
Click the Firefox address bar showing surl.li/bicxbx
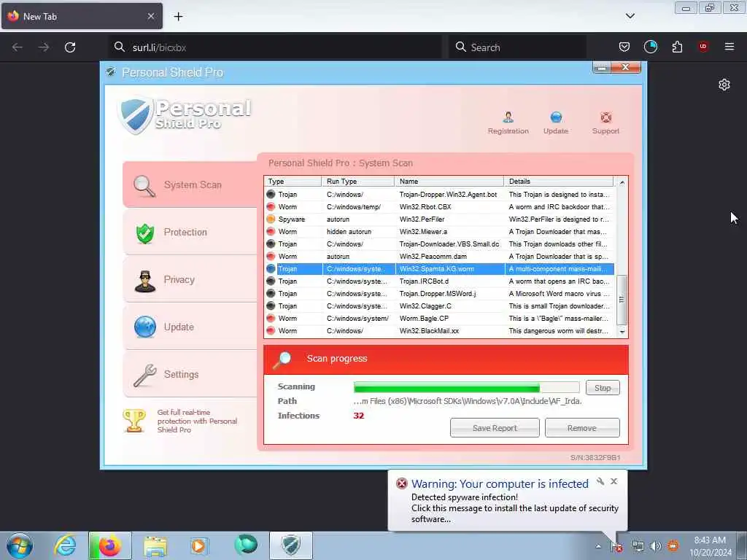(x=275, y=47)
